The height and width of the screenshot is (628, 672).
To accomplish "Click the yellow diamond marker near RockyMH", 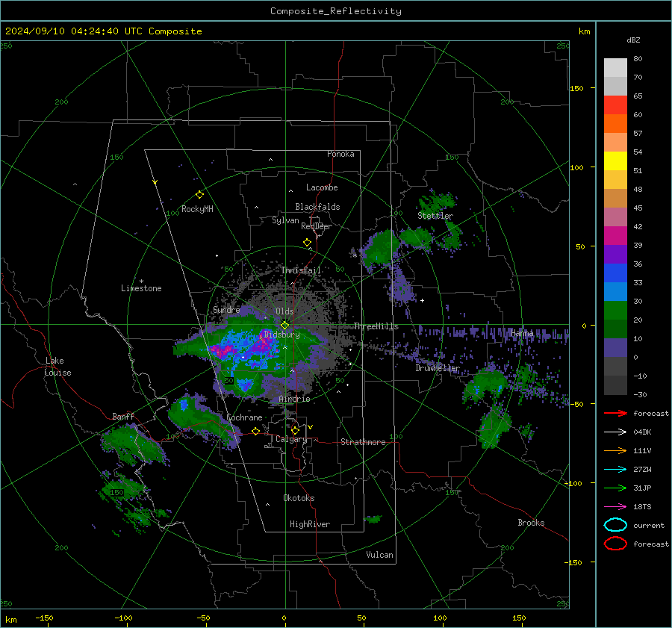I will point(199,195).
